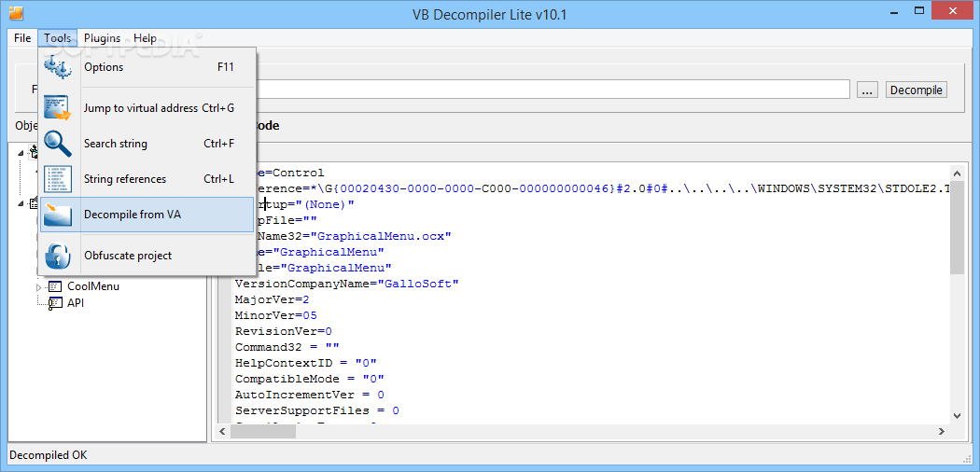980x472 pixels.
Task: Click the RevisionVer=0 line
Action: point(284,331)
